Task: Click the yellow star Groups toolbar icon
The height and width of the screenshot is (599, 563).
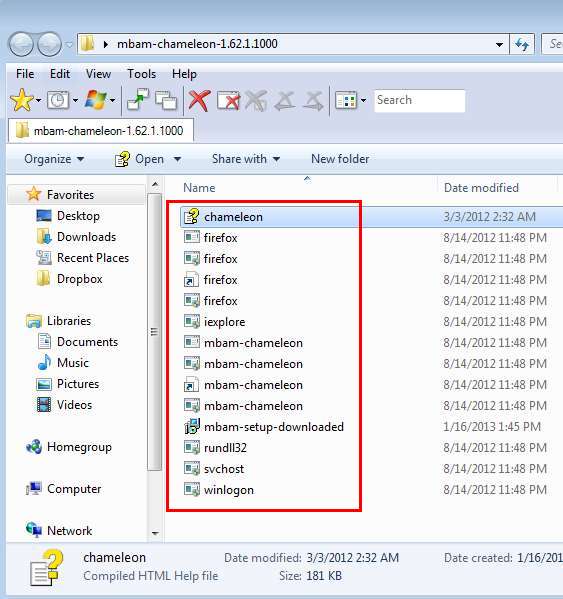Action: coord(22,100)
